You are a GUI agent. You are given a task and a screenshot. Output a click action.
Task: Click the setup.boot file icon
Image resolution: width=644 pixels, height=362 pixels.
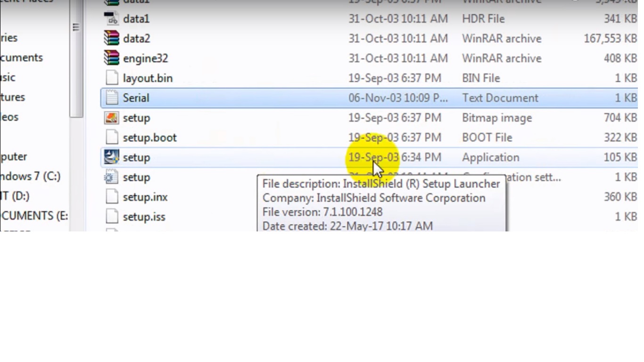pos(112,138)
